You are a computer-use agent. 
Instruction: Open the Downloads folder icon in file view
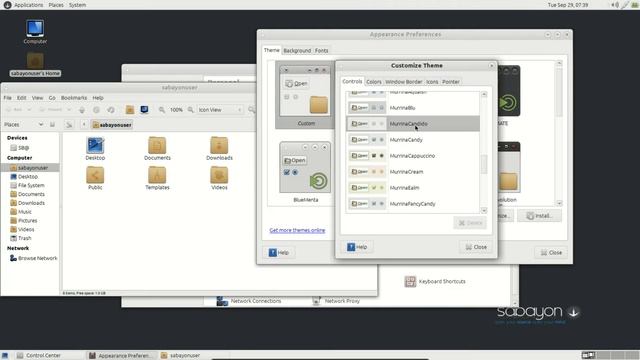[219, 146]
